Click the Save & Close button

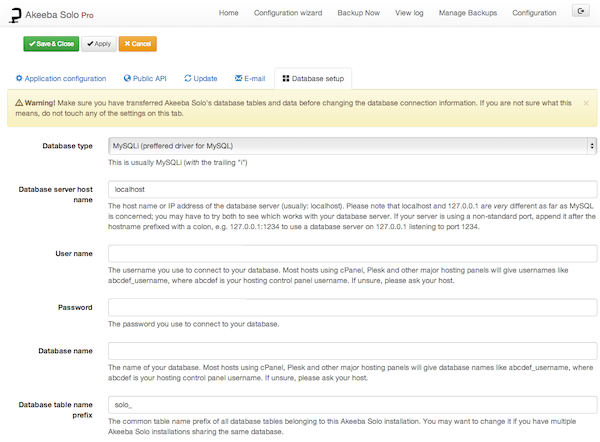[x=51, y=44]
